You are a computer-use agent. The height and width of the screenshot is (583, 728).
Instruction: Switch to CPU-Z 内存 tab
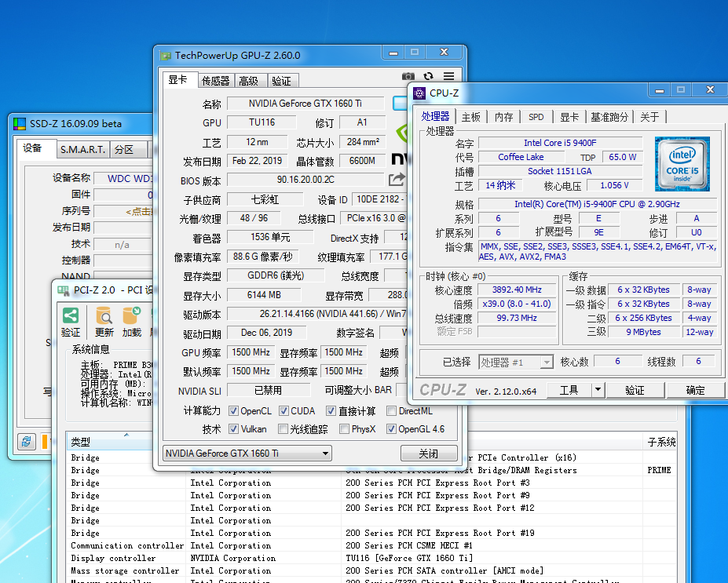pyautogui.click(x=503, y=118)
